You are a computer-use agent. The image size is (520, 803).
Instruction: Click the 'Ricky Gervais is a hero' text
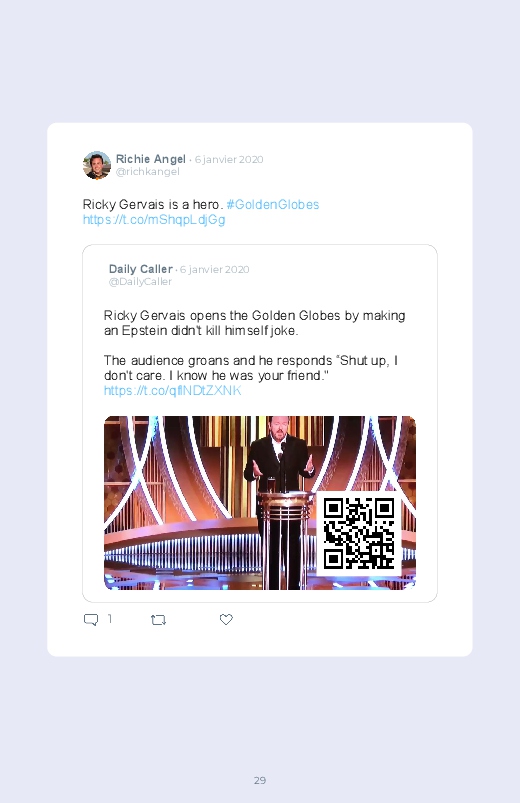[152, 204]
